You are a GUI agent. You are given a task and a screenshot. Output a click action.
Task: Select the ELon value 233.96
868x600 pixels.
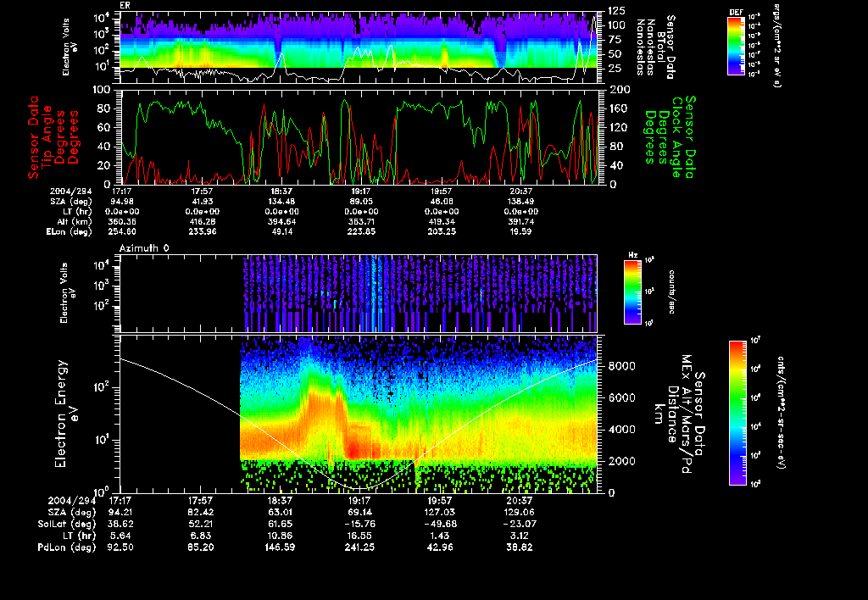pyautogui.click(x=202, y=231)
